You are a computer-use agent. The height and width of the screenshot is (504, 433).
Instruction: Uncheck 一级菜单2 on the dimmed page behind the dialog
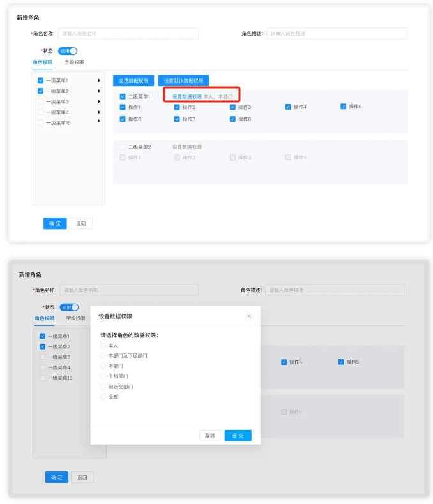(42, 346)
